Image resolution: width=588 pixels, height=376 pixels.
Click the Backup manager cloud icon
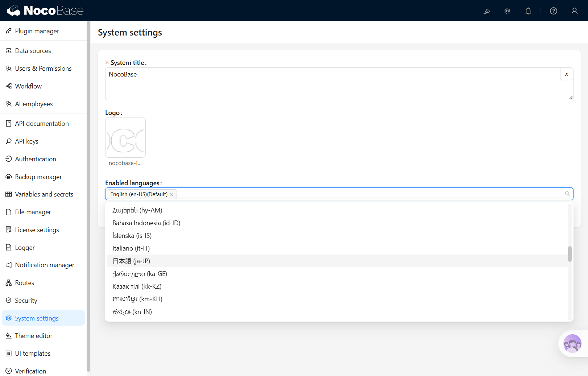coord(9,177)
